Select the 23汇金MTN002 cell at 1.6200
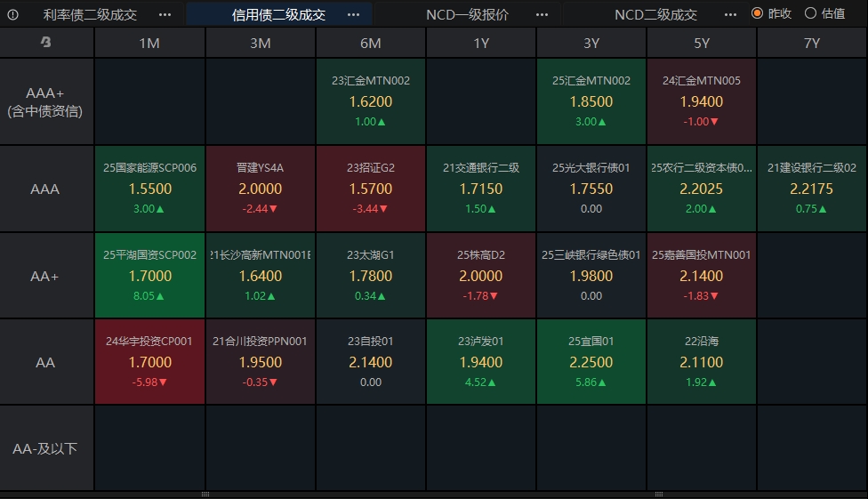The width and height of the screenshot is (868, 499). point(371,101)
